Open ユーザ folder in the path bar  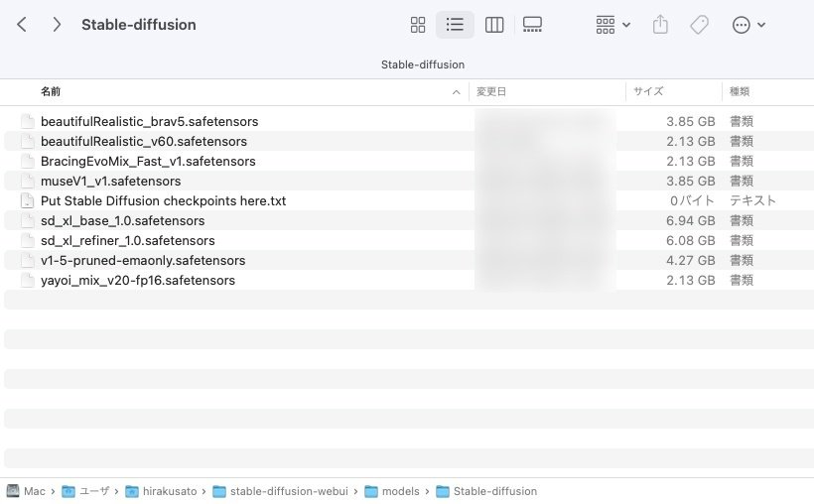pos(85,491)
